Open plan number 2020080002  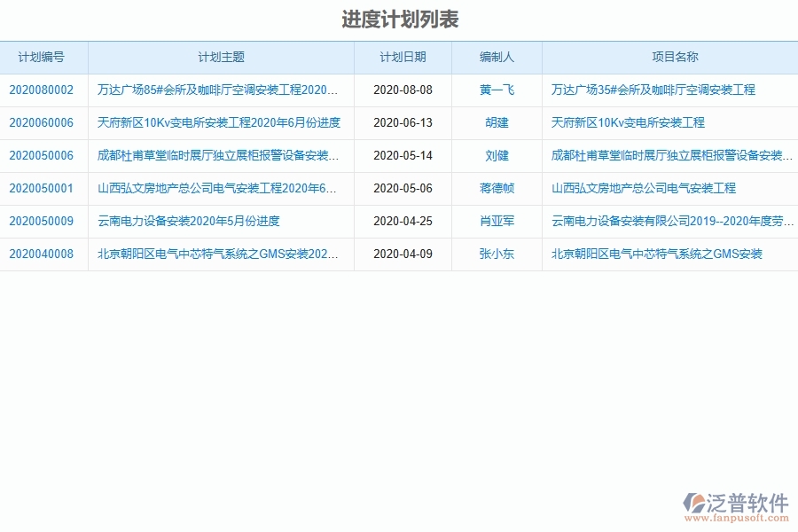44,90
